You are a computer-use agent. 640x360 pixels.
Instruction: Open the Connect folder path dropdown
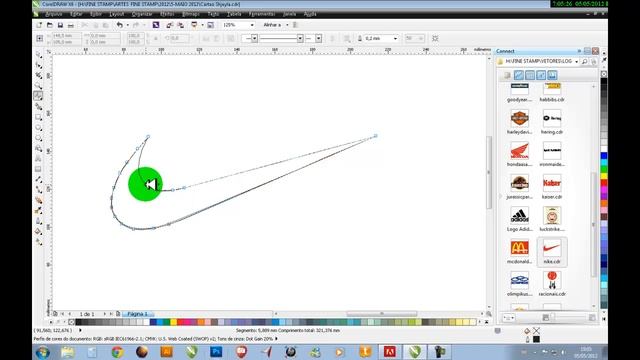[x=576, y=62]
